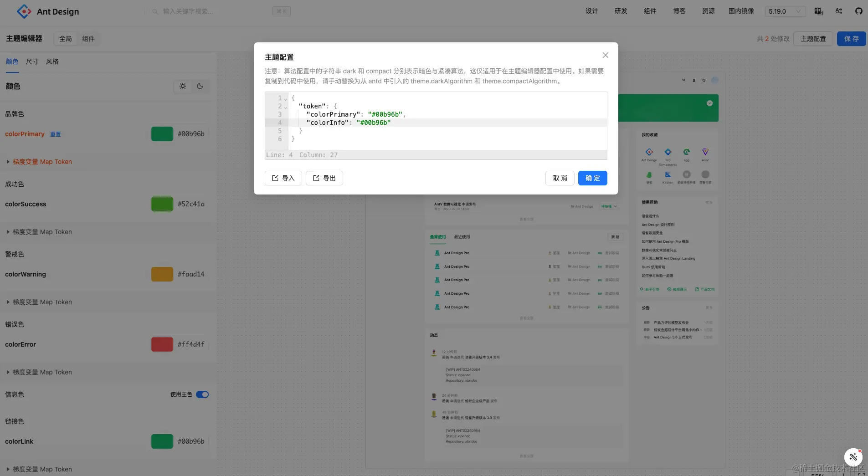Open the 博客 nav menu
The width and height of the screenshot is (868, 476).
click(679, 11)
